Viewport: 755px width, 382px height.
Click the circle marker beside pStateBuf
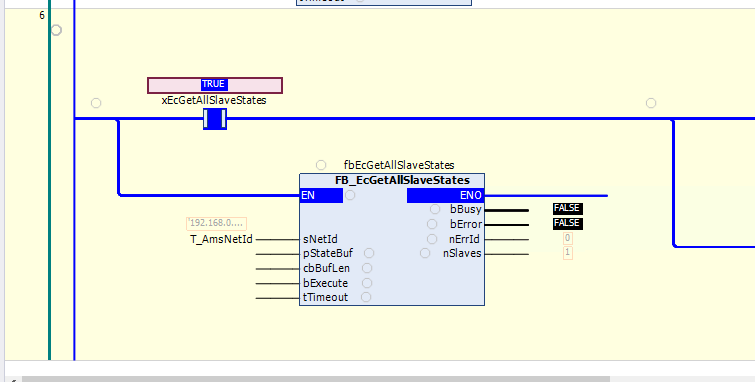[369, 253]
